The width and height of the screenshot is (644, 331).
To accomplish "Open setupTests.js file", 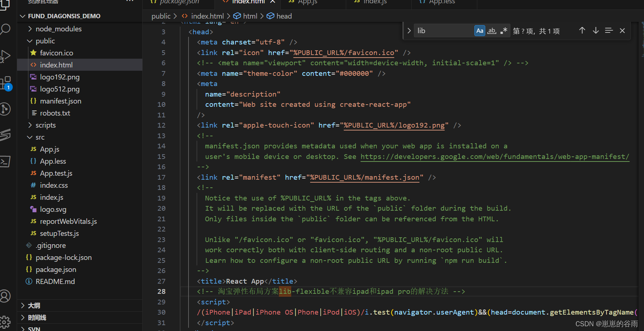I will click(x=59, y=233).
